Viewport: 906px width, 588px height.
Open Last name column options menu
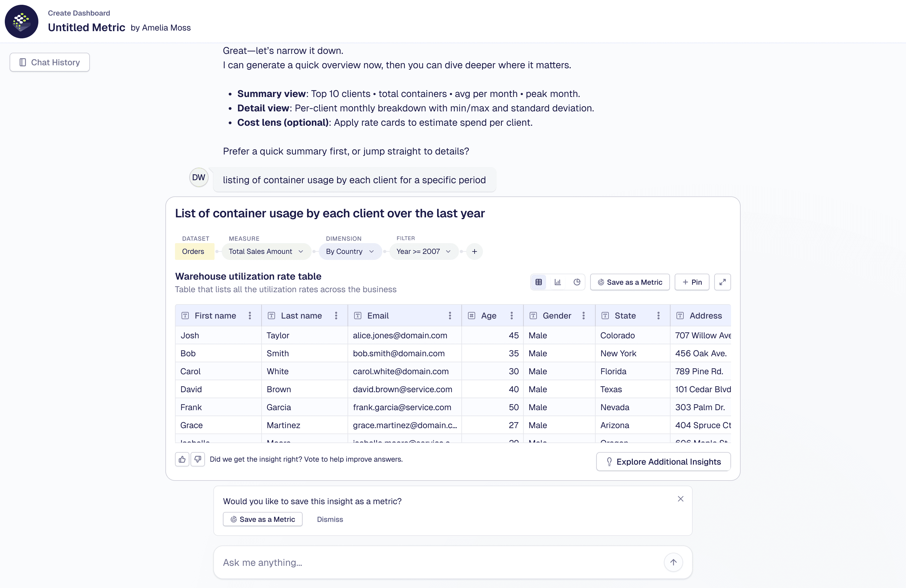point(336,316)
